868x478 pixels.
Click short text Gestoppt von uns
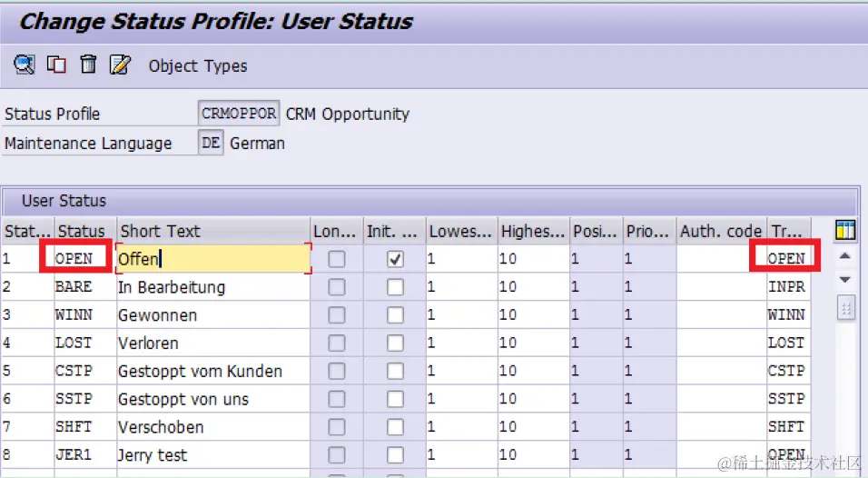(183, 399)
